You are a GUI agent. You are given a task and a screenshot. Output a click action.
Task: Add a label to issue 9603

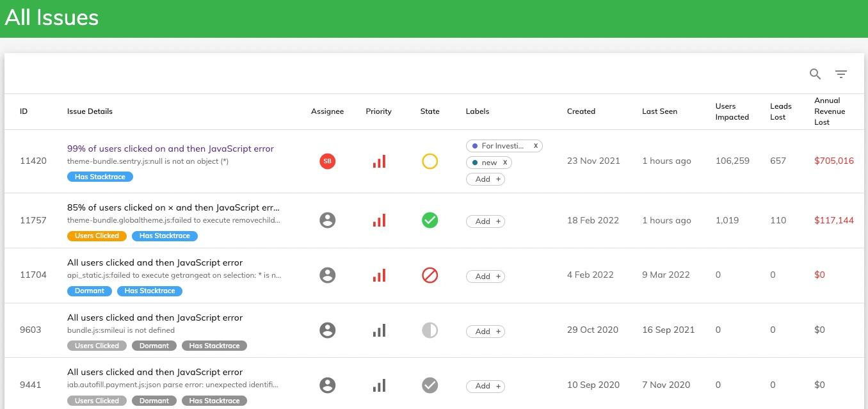point(486,332)
